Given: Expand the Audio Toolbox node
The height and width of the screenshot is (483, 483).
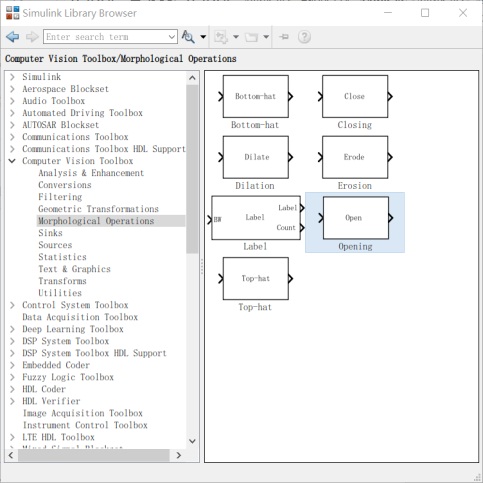Looking at the screenshot, I should tap(12, 101).
